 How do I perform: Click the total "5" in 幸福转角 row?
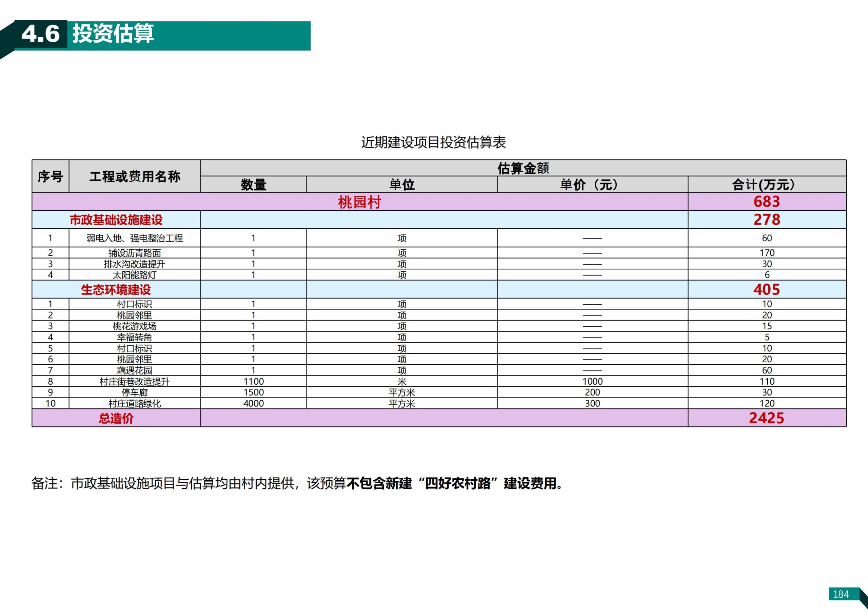767,338
